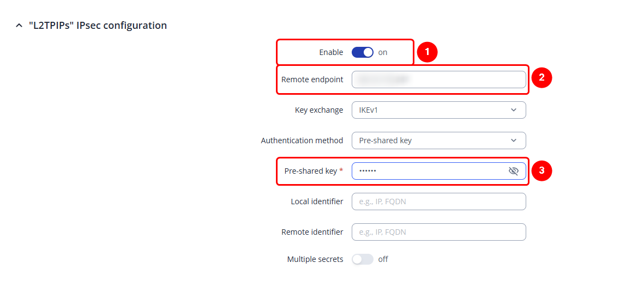
Task: Click the "Key exchange" label text
Action: tap(319, 110)
